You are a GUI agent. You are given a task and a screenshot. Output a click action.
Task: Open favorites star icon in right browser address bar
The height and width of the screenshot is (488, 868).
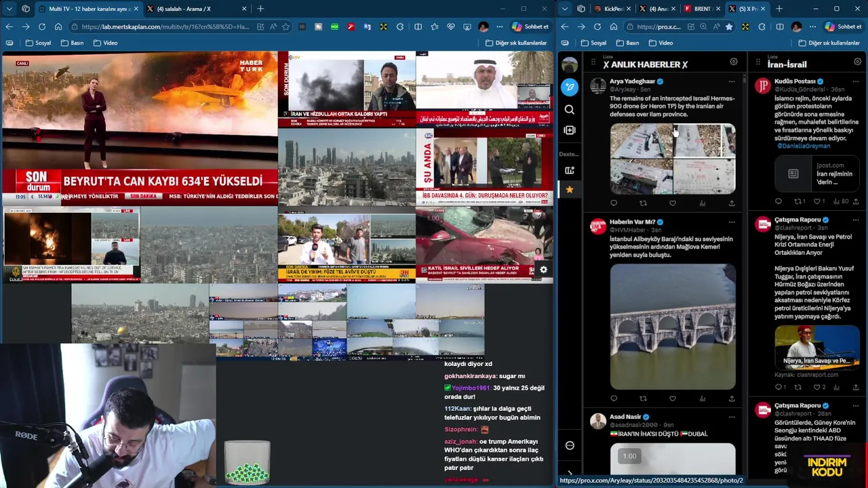pyautogui.click(x=729, y=26)
